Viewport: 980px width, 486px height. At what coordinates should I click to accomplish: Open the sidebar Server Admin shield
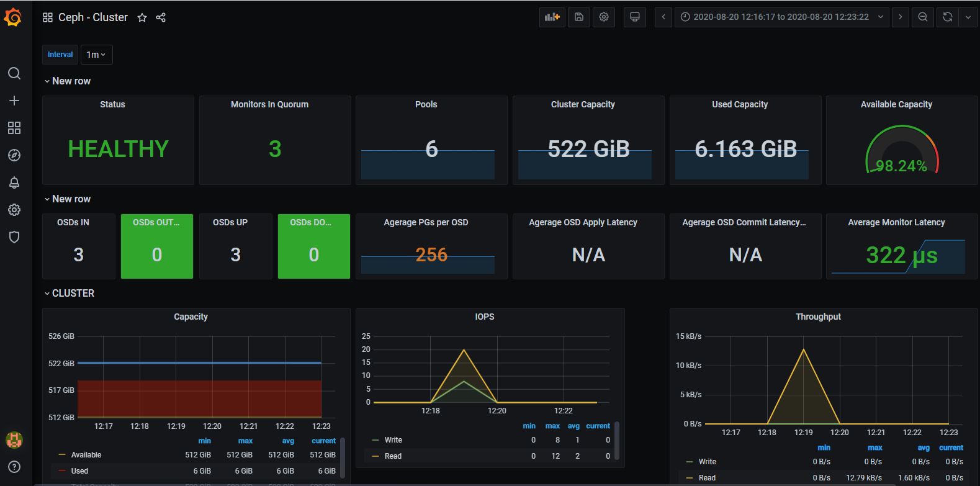coord(14,237)
